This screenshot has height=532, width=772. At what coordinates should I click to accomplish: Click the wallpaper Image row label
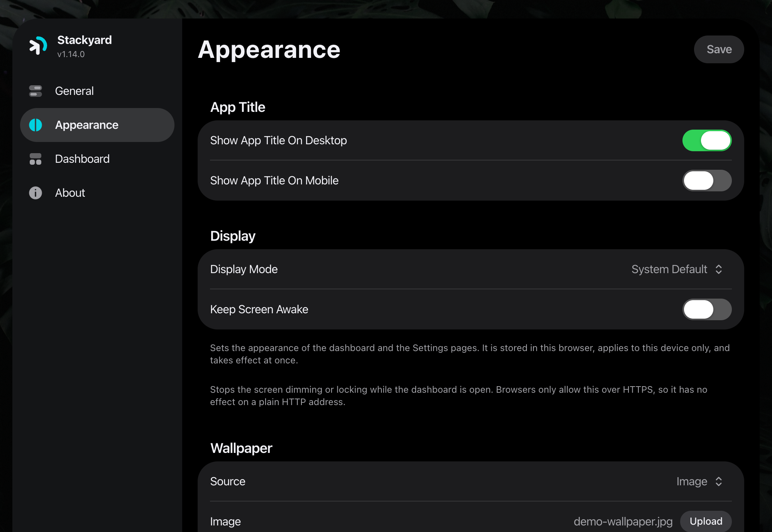coord(225,522)
